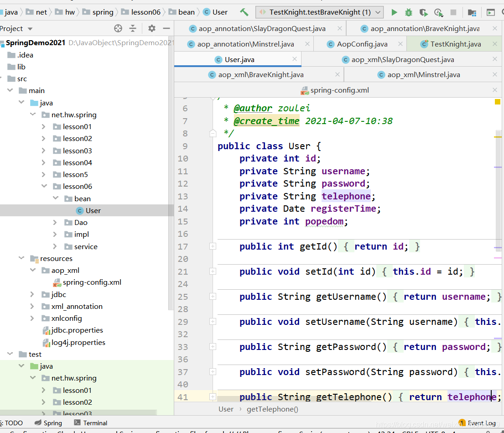Run the TestKnight.testBraveKnight configuration
Viewport: 504px width, 433px height.
tap(394, 12)
